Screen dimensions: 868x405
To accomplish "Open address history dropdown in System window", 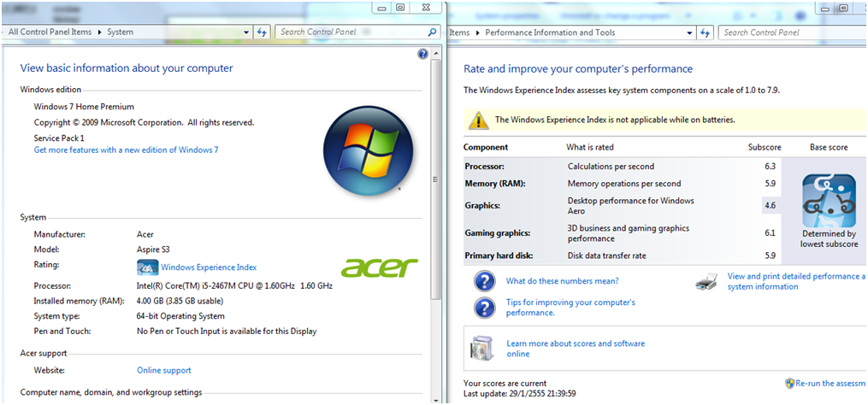I will pos(247,32).
